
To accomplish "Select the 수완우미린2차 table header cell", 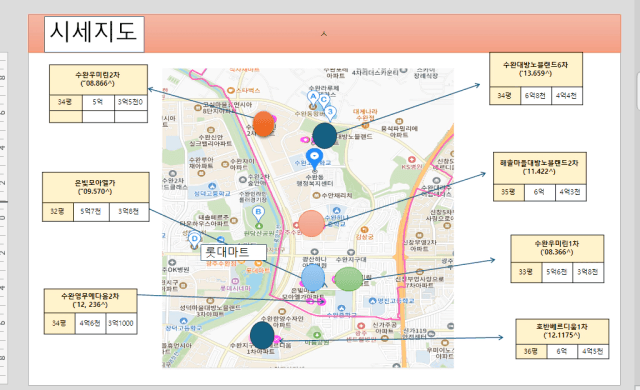I will [x=98, y=80].
